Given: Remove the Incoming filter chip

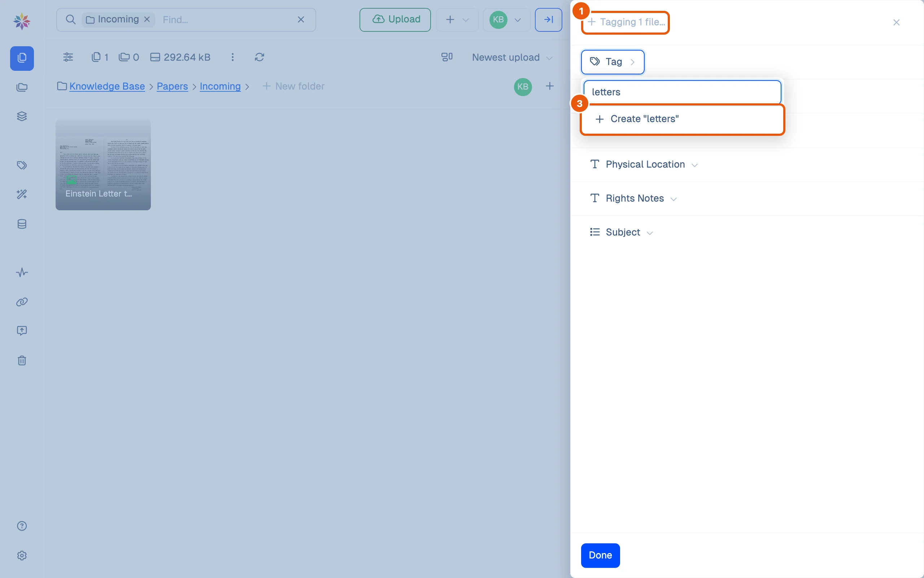Looking at the screenshot, I should 147,20.
